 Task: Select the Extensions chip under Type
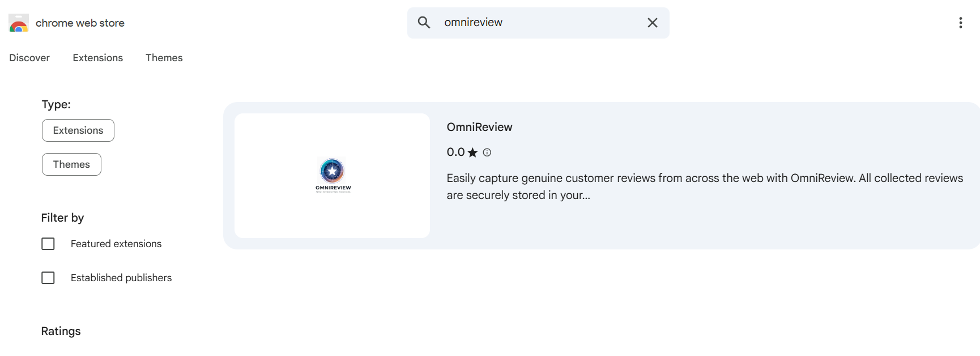pyautogui.click(x=78, y=130)
